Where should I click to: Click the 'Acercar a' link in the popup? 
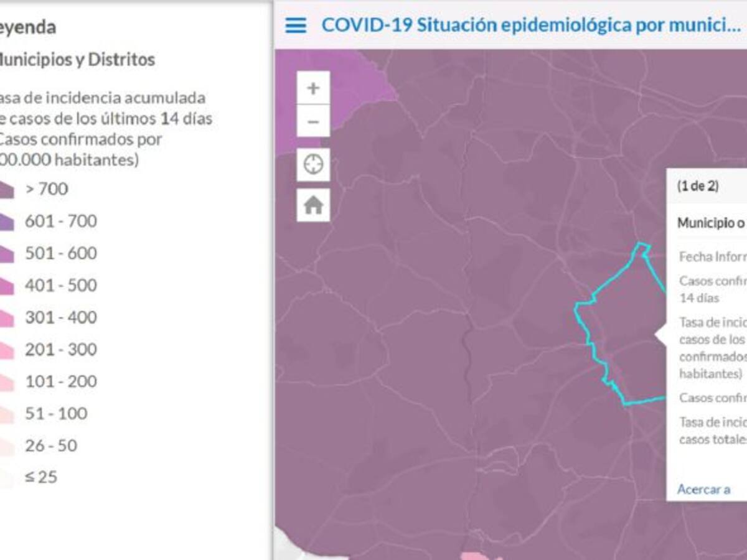(x=703, y=490)
